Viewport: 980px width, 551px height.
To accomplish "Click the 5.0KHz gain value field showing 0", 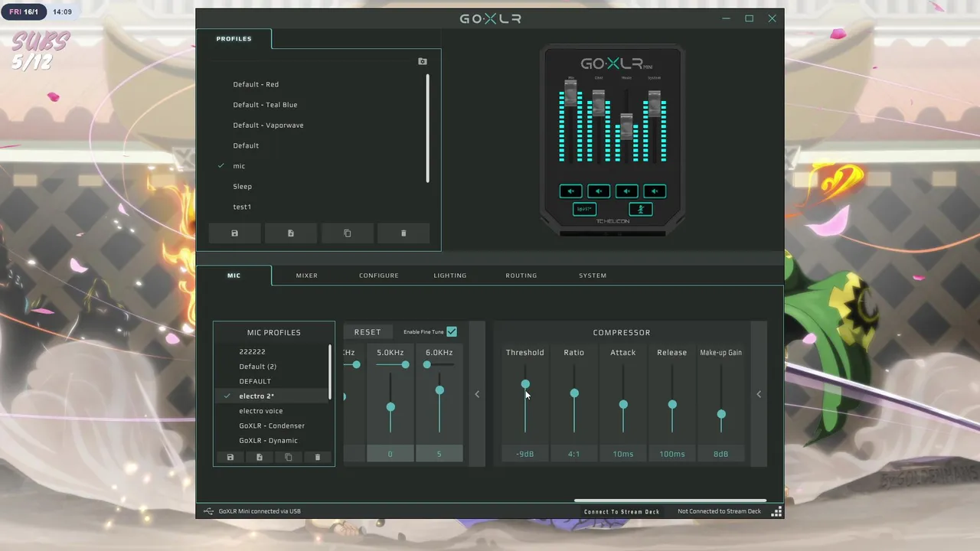I will point(390,454).
